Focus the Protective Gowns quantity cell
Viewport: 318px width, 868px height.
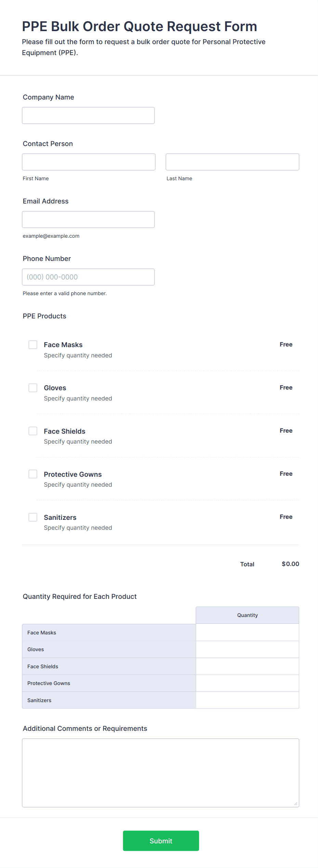point(247,683)
